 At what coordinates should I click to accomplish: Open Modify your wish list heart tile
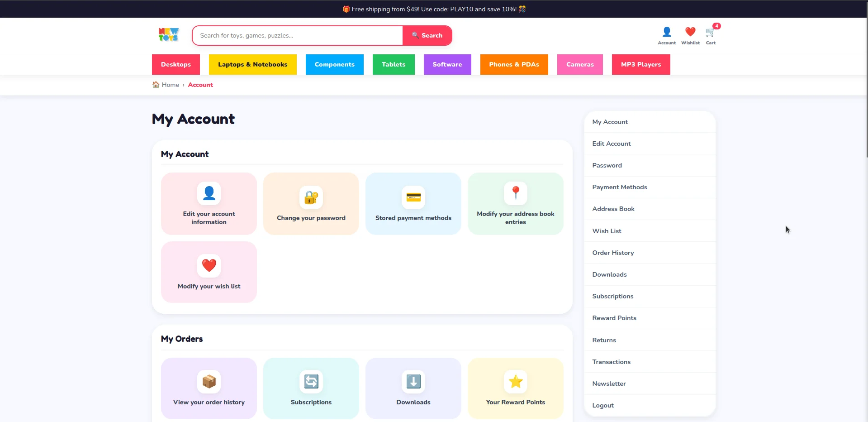tap(209, 272)
